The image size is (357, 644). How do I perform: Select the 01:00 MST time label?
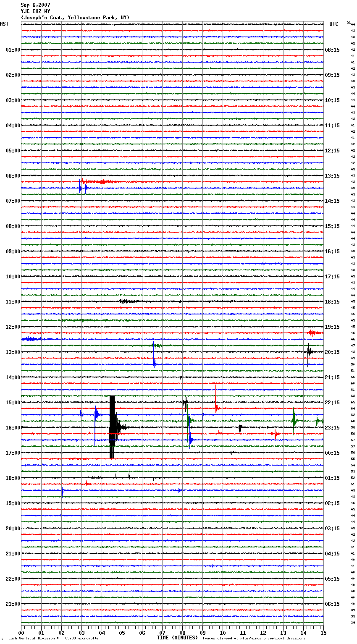tap(13, 50)
